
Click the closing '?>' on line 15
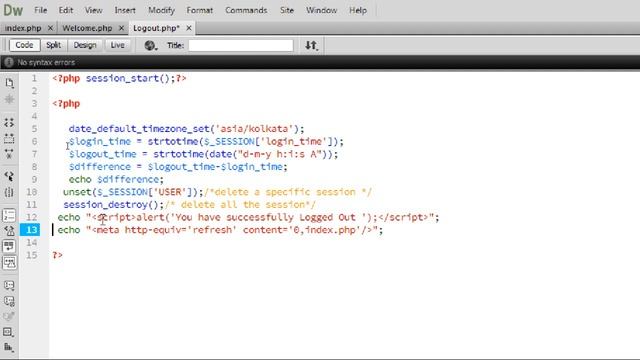[x=58, y=255]
